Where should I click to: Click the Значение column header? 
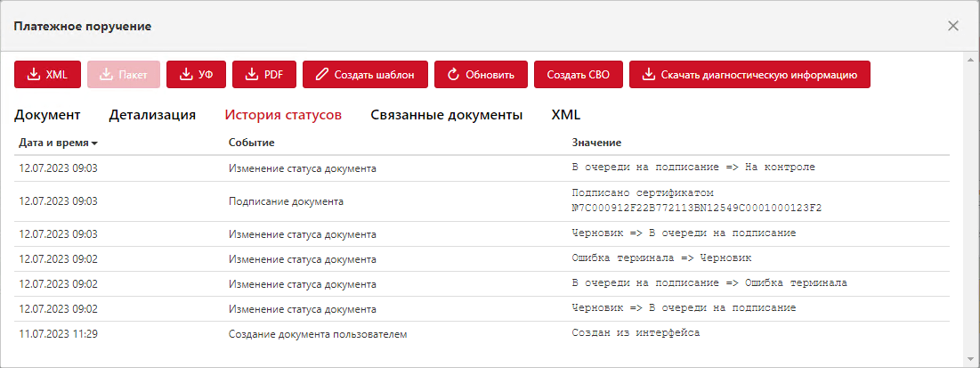pos(596,143)
